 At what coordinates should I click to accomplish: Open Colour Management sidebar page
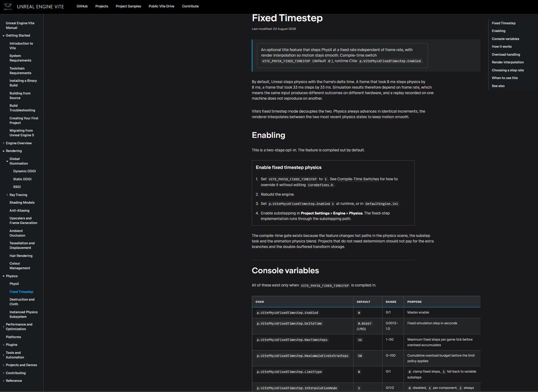tap(20, 266)
